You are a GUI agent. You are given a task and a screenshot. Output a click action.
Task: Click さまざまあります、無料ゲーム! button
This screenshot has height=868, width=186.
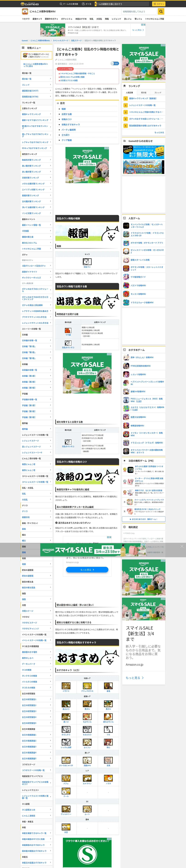(x=144, y=519)
